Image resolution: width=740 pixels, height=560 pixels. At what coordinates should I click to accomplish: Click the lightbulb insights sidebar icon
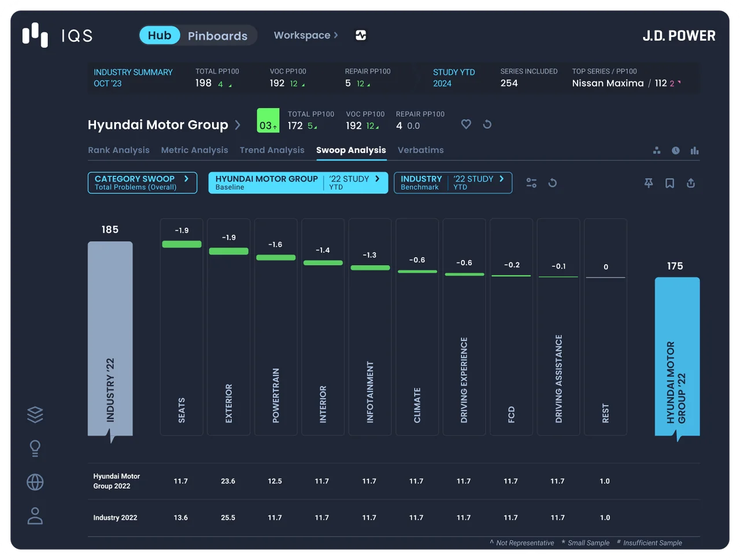(x=35, y=448)
